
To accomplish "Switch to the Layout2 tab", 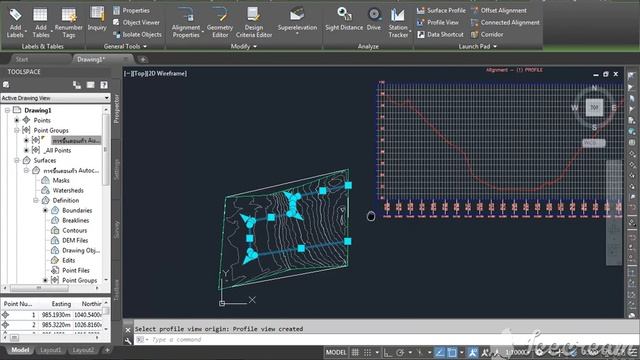I will click(83, 350).
